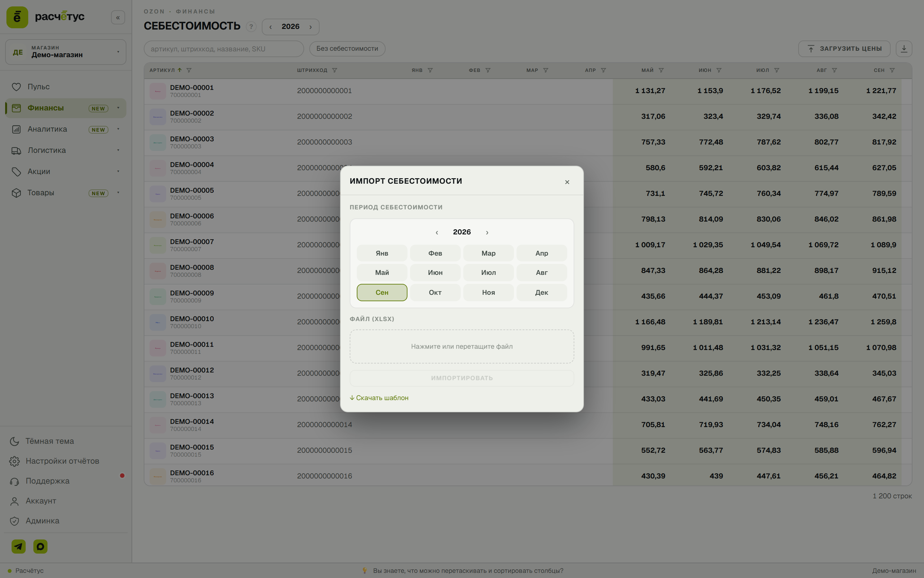Viewport: 924px width, 578px height.
Task: Go to next year in the dialog calendar
Action: coord(487,232)
